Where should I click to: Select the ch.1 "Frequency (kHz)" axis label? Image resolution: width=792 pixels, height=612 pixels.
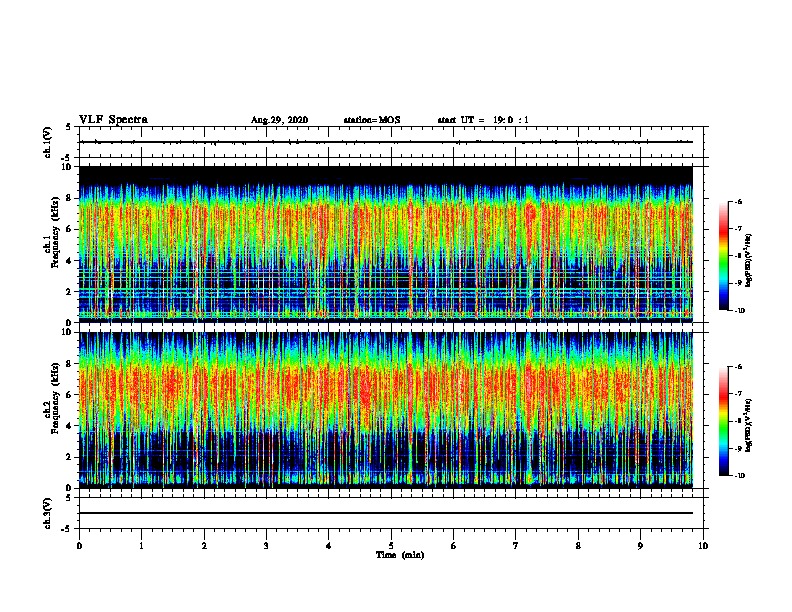56,232
